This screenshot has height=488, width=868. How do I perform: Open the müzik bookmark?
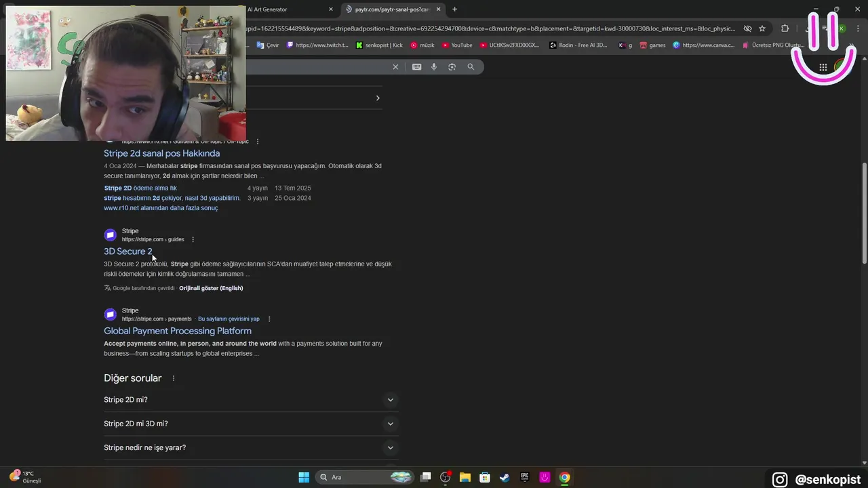tap(422, 45)
